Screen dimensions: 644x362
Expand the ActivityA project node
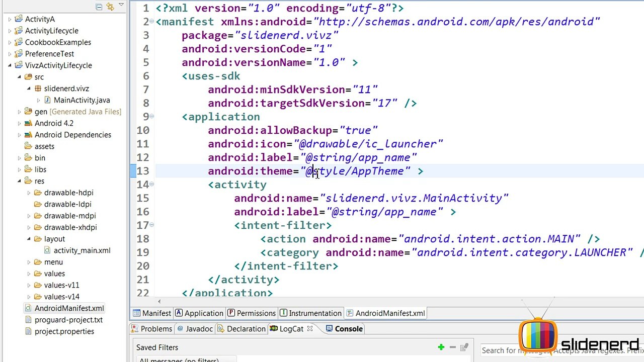(x=10, y=19)
